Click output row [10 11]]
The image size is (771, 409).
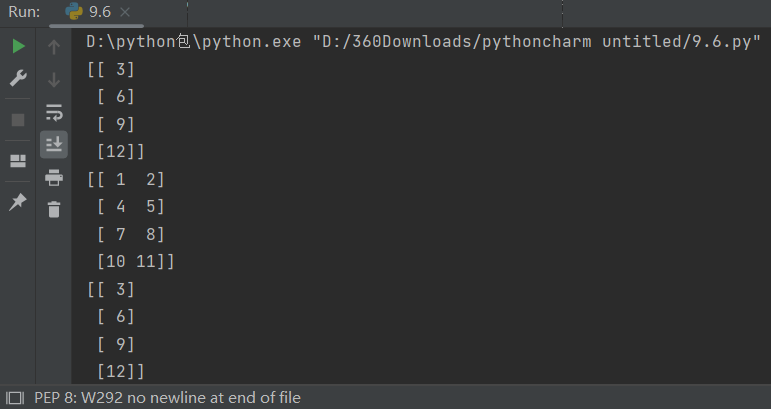(x=135, y=261)
